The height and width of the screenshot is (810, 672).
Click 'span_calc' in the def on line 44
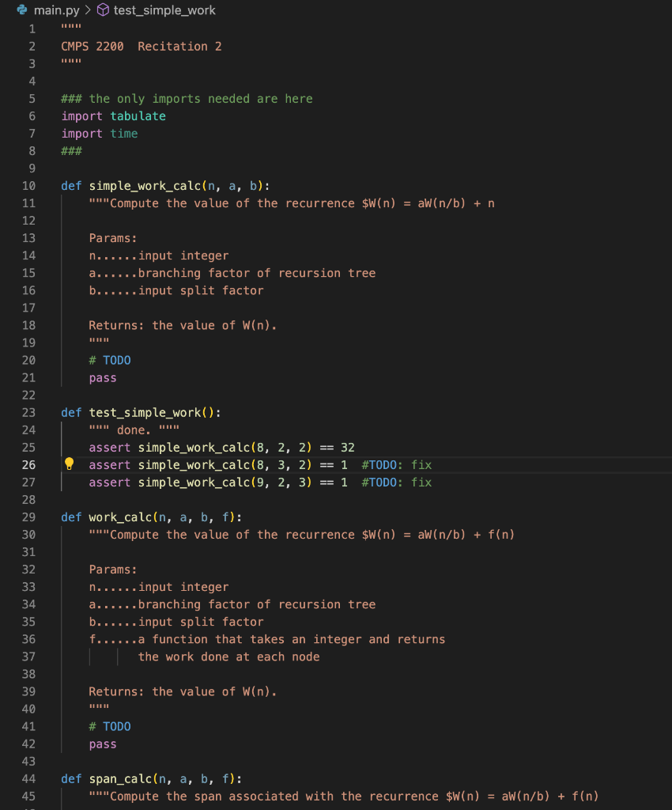coord(120,779)
